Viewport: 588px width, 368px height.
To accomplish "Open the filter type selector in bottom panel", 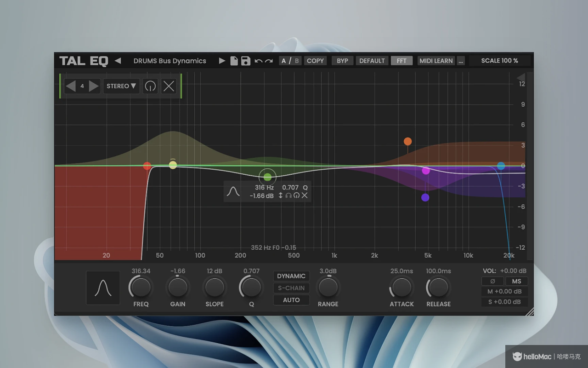I will (x=103, y=288).
